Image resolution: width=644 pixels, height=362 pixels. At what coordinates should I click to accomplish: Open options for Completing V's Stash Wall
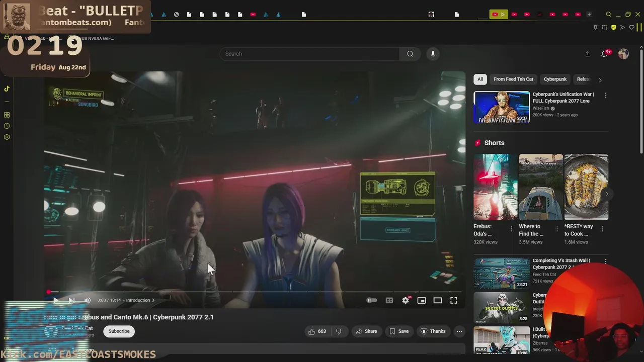pyautogui.click(x=605, y=261)
